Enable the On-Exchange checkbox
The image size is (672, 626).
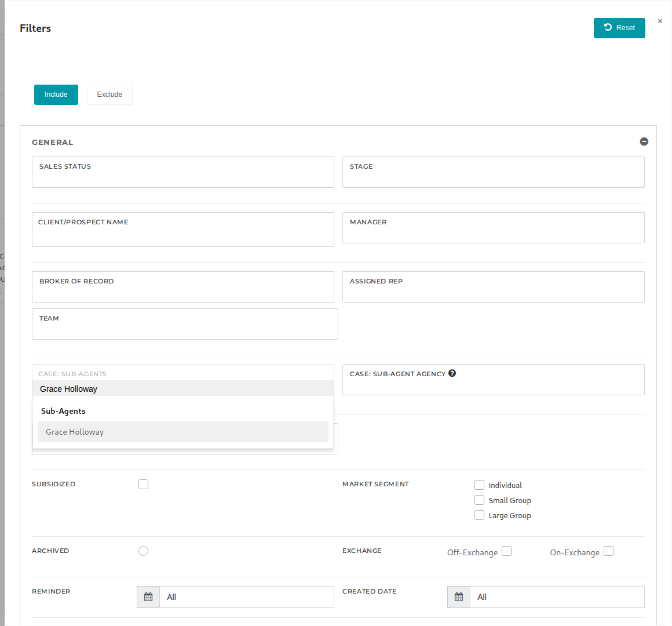[609, 551]
